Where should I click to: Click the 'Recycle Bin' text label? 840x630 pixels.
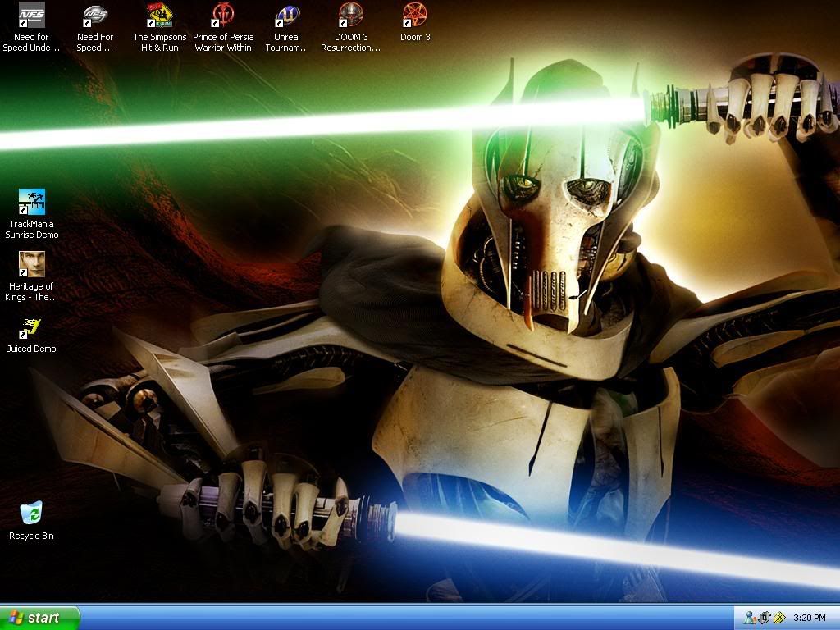point(31,536)
